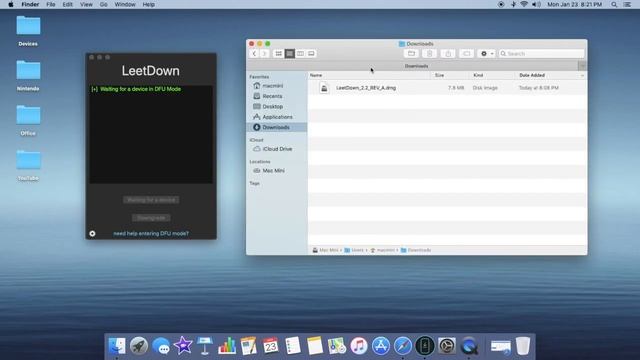
Task: Select Office folder on desktop
Action: coord(28,121)
